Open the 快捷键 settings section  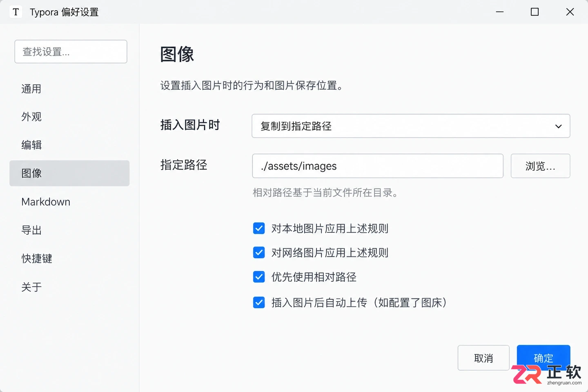pos(69,258)
